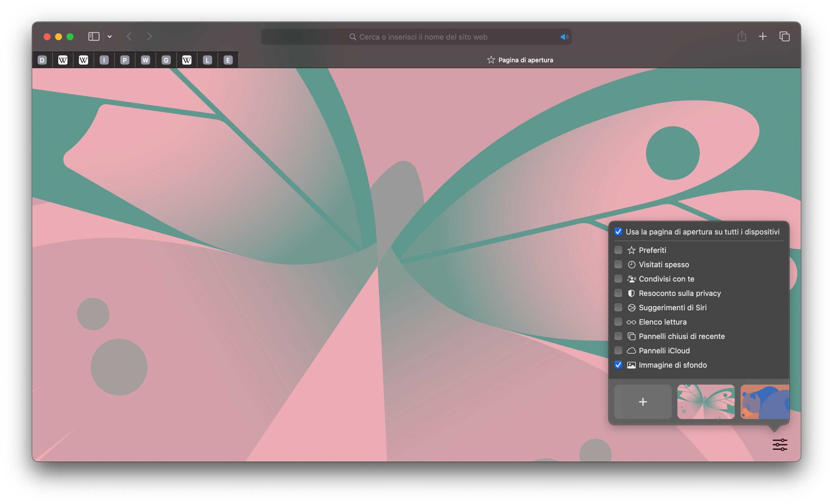Select the pinned tab labeled D
Viewport: 833px width, 504px height.
coord(42,60)
